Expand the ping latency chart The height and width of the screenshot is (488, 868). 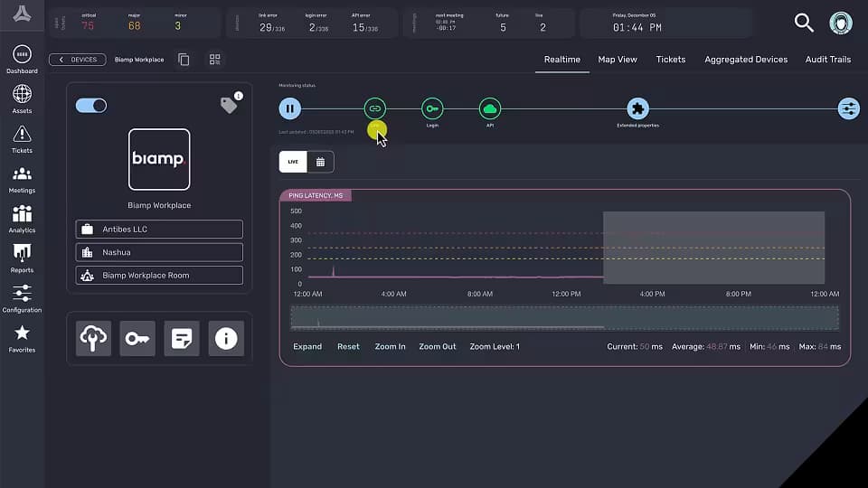point(307,347)
